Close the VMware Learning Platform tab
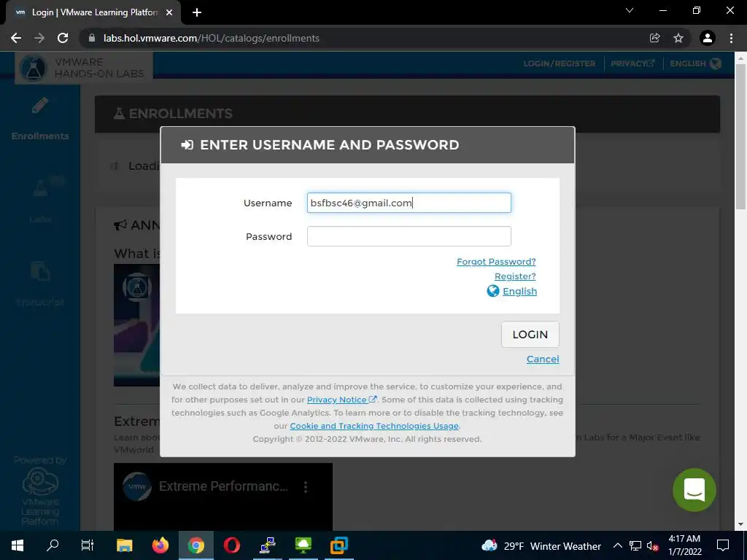This screenshot has height=560, width=747. [169, 12]
